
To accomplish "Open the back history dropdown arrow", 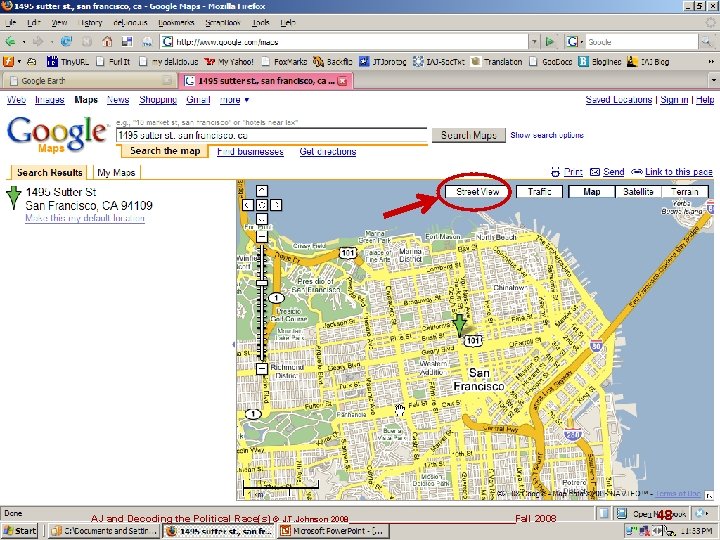I will click(x=23, y=42).
